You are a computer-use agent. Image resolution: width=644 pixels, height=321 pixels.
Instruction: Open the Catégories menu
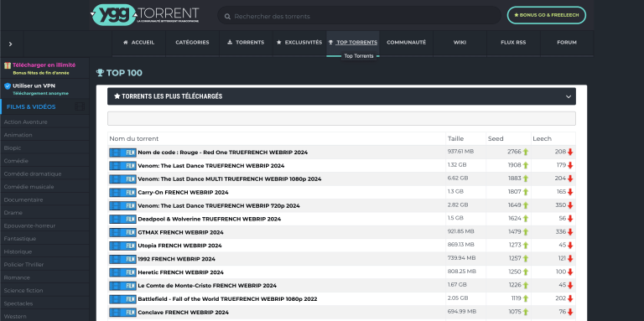tap(192, 43)
